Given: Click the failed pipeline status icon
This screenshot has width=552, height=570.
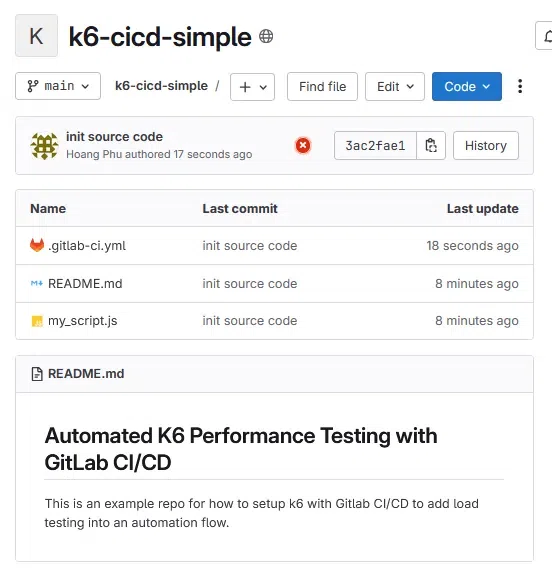Looking at the screenshot, I should (x=303, y=145).
